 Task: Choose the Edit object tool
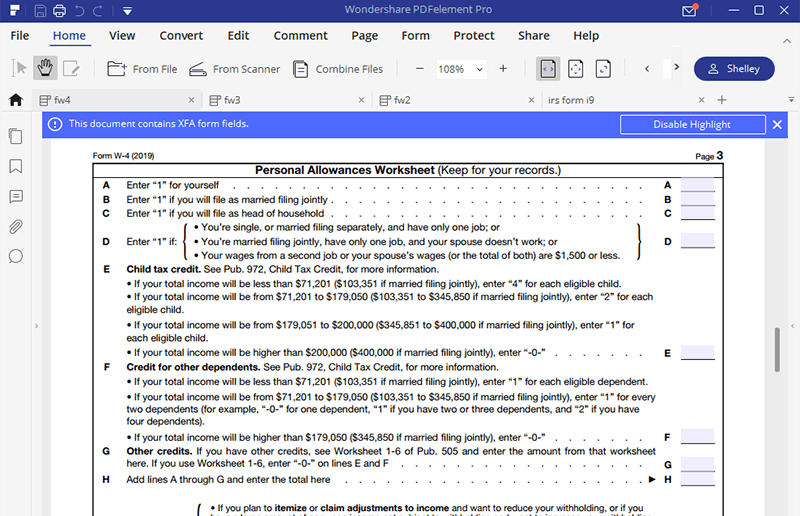(71, 68)
